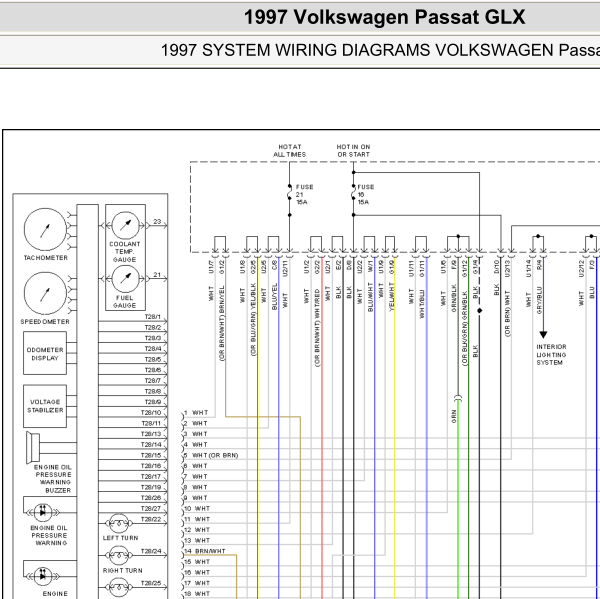Click connector row 14 BRN/WHT
This screenshot has width=600, height=599.
tap(205, 551)
